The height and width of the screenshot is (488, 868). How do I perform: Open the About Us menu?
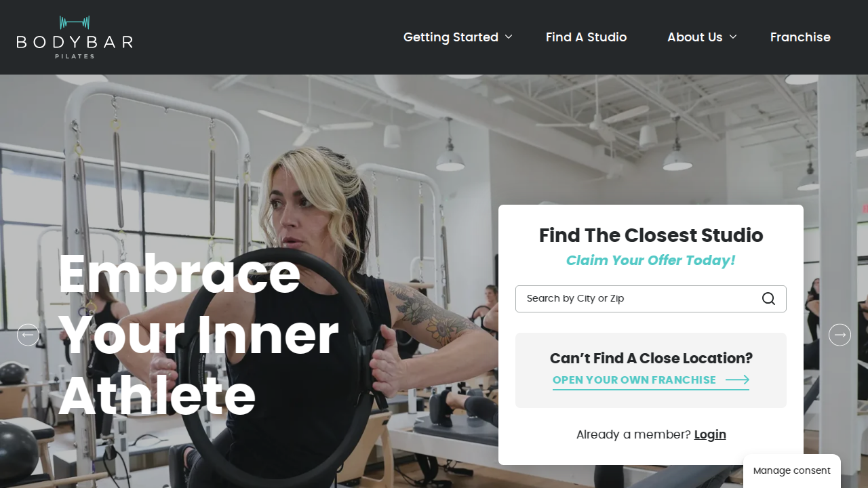pos(695,37)
